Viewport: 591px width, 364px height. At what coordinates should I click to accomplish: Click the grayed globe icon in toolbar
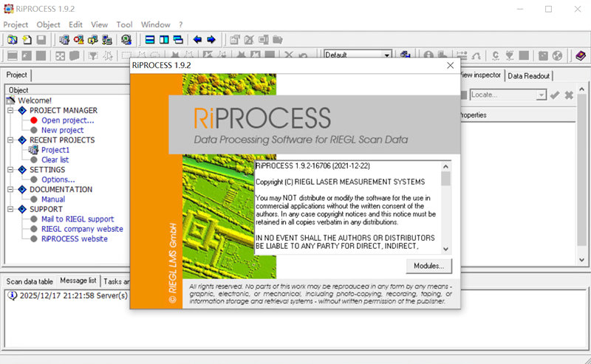[x=558, y=56]
